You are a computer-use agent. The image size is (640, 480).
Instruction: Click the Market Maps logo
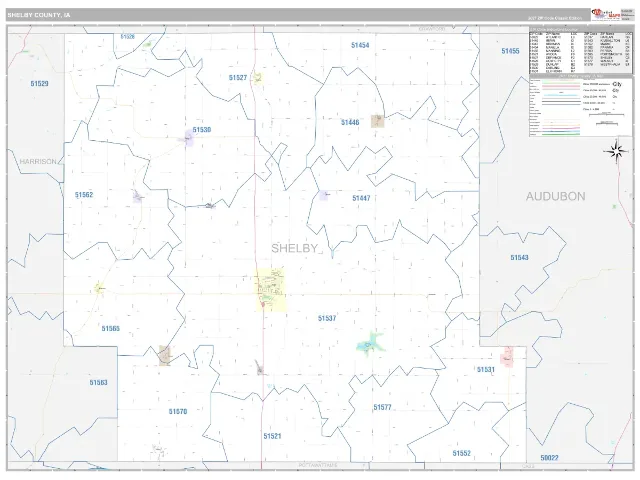click(606, 14)
